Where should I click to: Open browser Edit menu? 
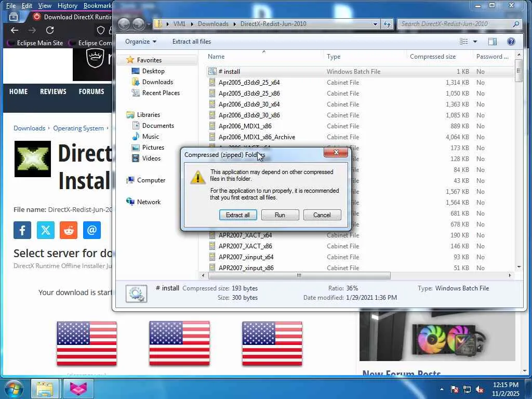[x=27, y=5]
